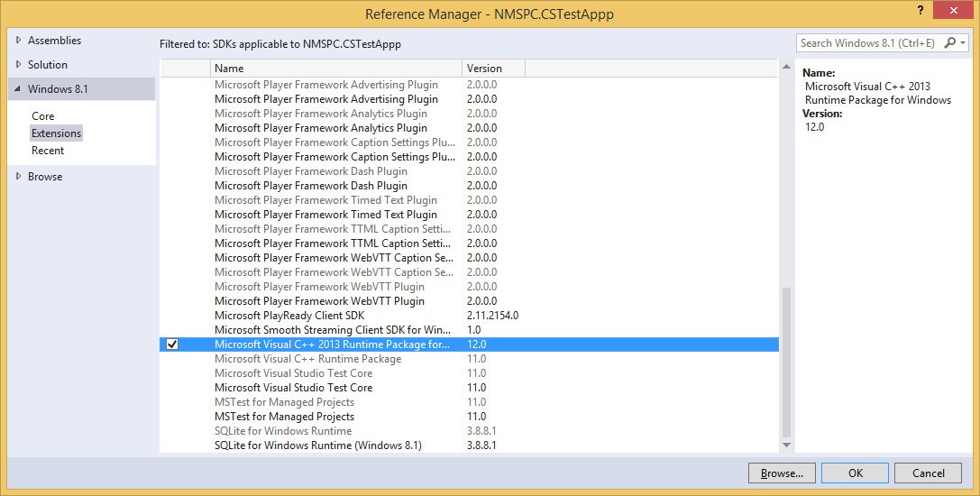The width and height of the screenshot is (980, 496).
Task: Click the list scrollbar up arrow
Action: pyautogui.click(x=787, y=67)
